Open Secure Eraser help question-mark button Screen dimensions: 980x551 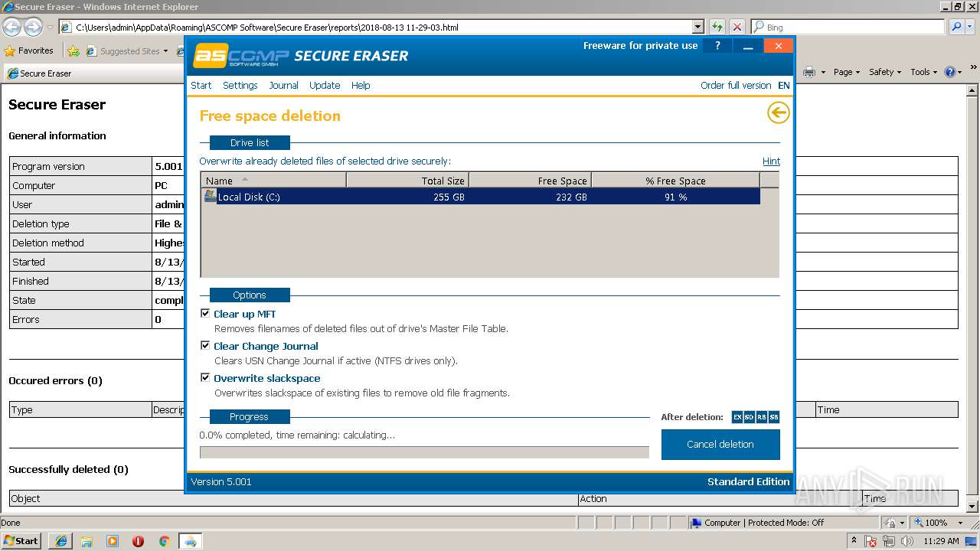click(x=717, y=46)
